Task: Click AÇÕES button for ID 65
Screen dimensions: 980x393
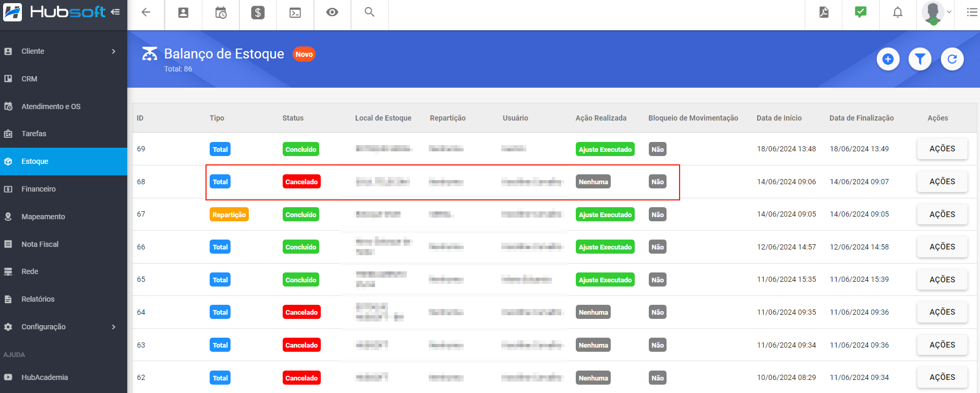Action: pos(942,280)
